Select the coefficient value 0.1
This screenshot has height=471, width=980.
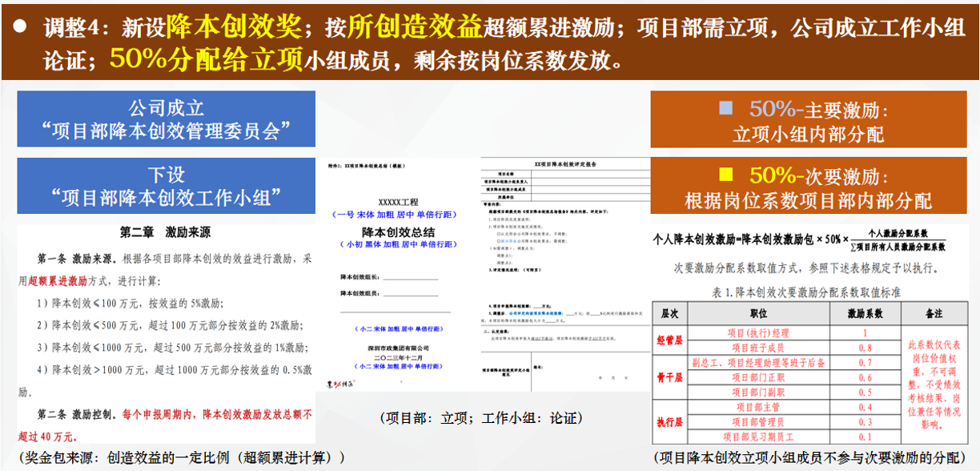(865, 437)
